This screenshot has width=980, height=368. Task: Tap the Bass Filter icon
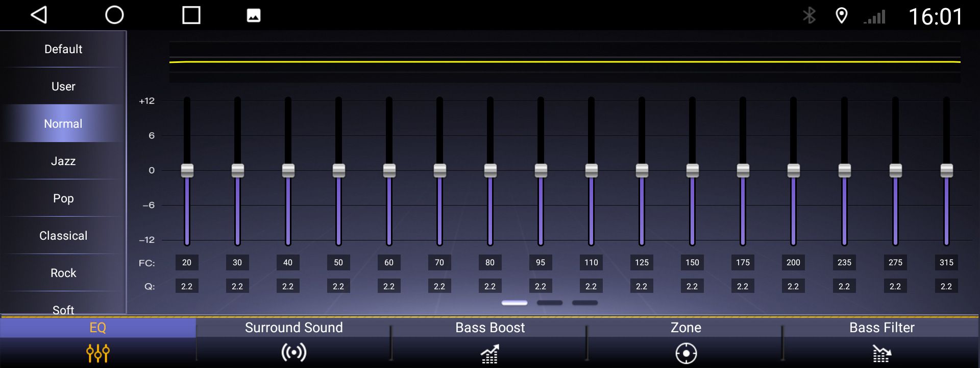[x=881, y=353]
